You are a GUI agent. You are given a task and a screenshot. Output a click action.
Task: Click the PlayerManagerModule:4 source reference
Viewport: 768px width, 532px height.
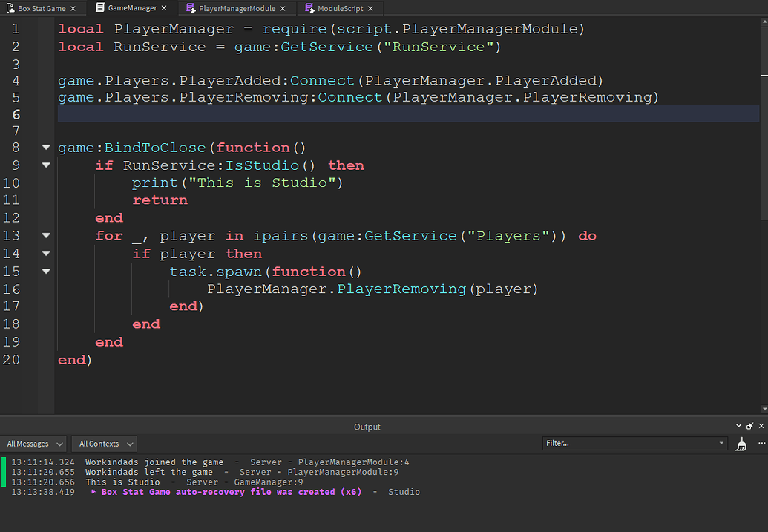pyautogui.click(x=353, y=462)
